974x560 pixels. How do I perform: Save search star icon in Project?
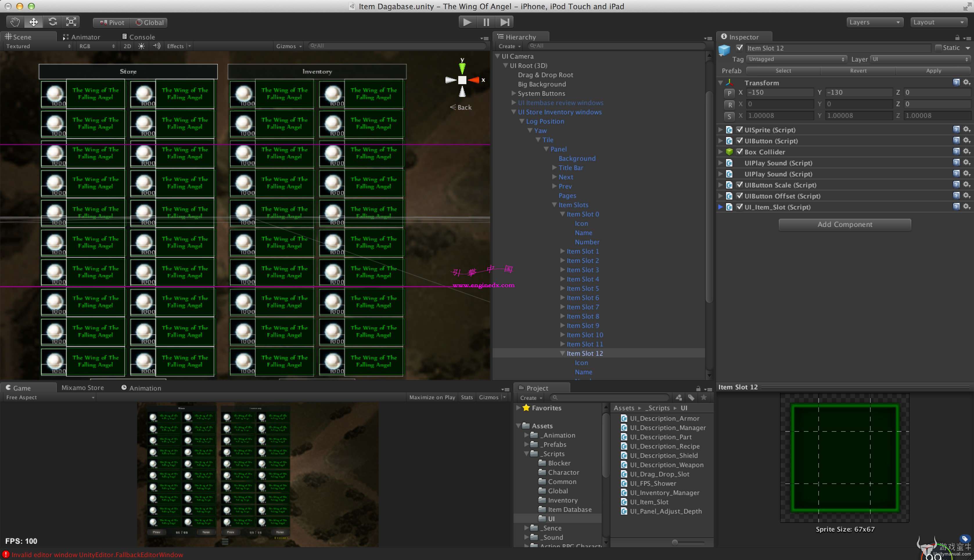click(703, 397)
